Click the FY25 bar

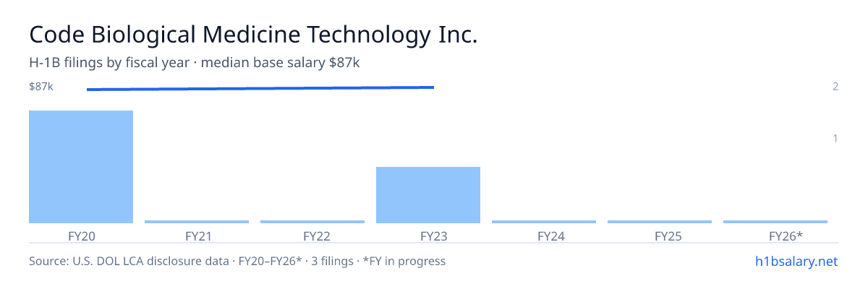(660, 222)
